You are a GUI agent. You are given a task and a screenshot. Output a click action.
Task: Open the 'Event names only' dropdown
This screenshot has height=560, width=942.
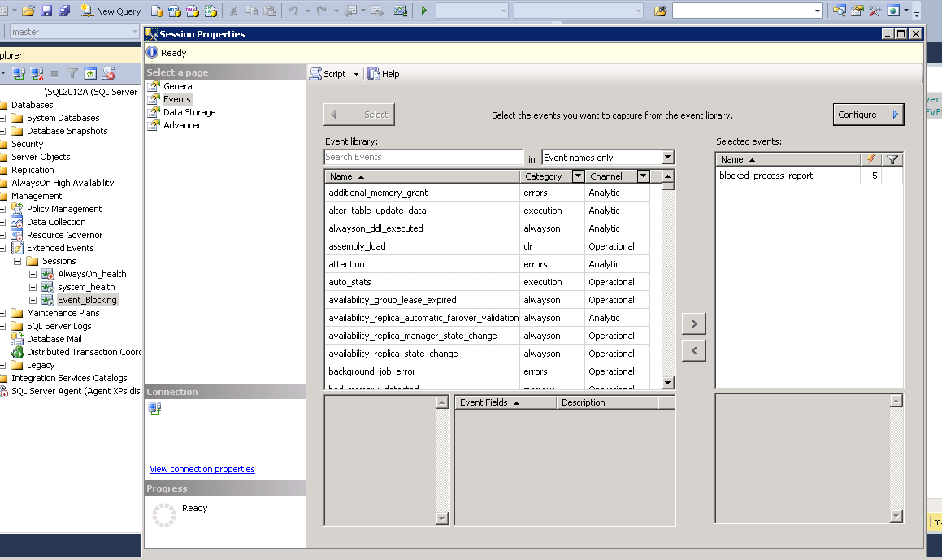coord(667,158)
